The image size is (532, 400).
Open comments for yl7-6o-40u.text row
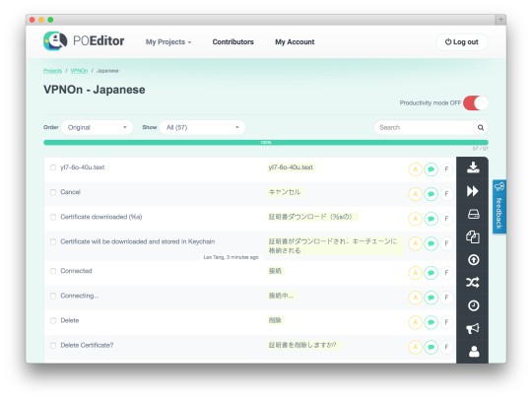point(431,169)
